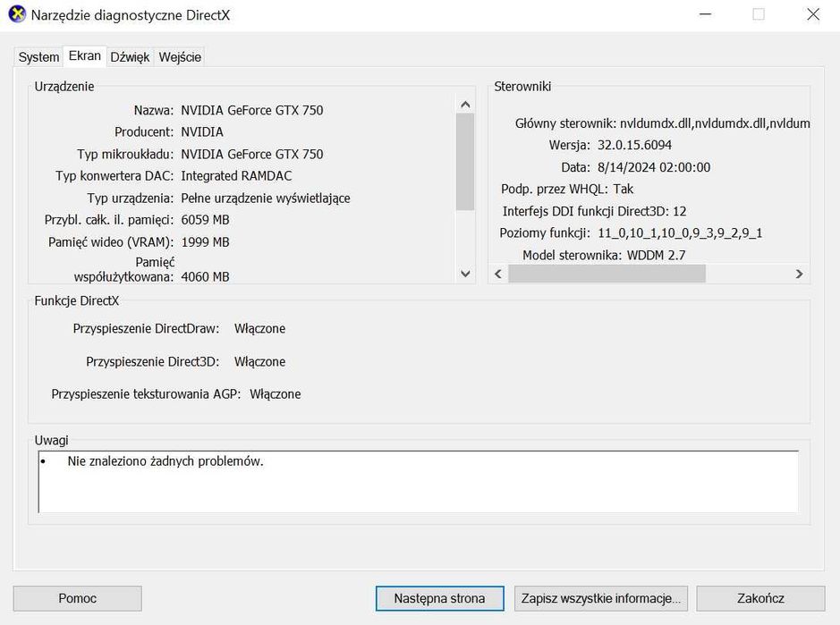Select the Ekran tab
The width and height of the screenshot is (840, 625).
click(85, 55)
